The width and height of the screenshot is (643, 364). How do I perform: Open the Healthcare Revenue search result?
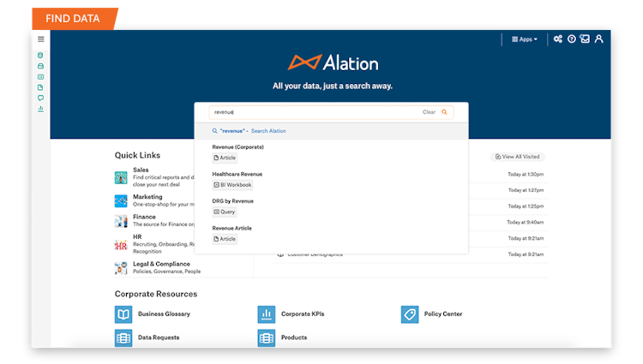point(237,174)
